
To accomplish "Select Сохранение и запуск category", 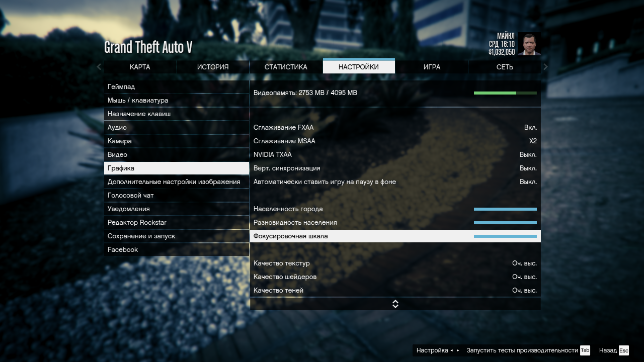I will pyautogui.click(x=177, y=236).
